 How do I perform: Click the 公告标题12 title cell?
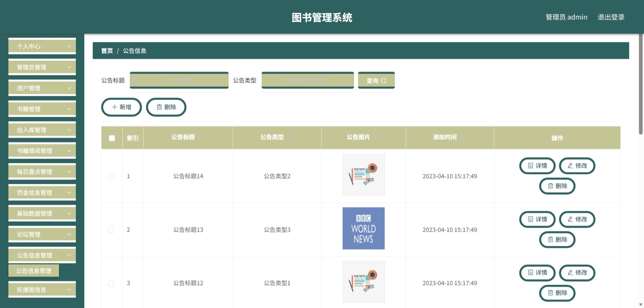pos(188,283)
